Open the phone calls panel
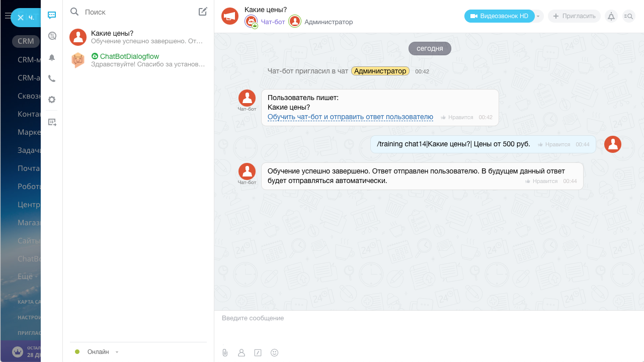This screenshot has width=644, height=362. point(52,78)
